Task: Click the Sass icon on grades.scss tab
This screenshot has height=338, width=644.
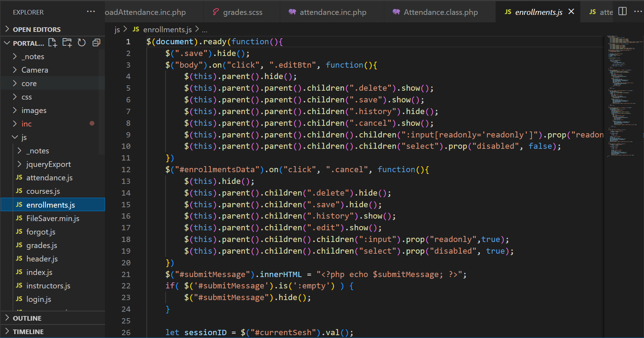Action: 215,12
